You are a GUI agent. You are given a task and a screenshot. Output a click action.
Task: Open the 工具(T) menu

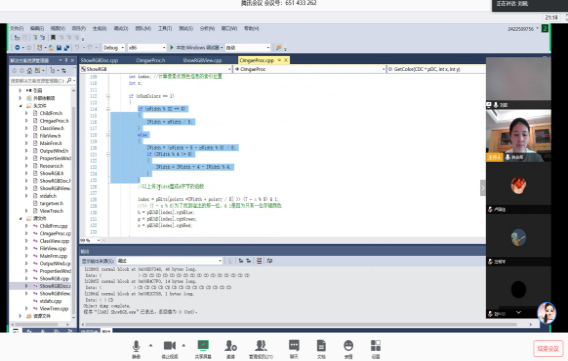click(165, 28)
